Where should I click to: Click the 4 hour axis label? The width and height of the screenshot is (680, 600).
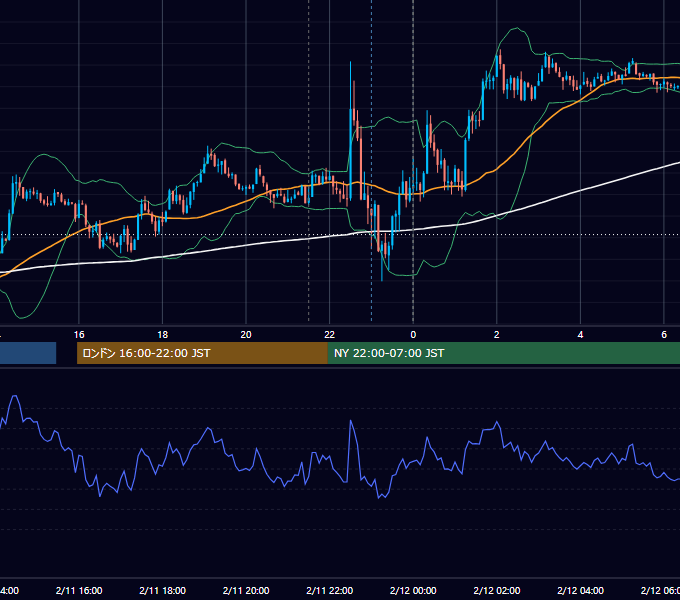(580, 335)
